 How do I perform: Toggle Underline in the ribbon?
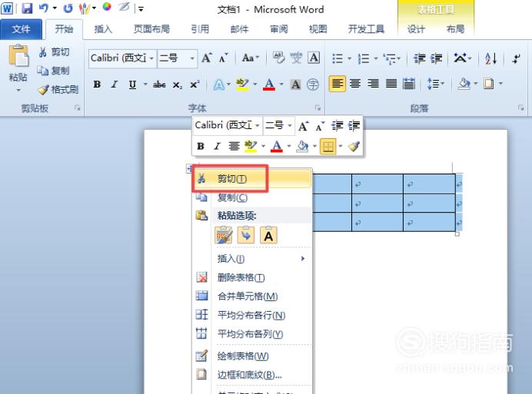pos(133,84)
